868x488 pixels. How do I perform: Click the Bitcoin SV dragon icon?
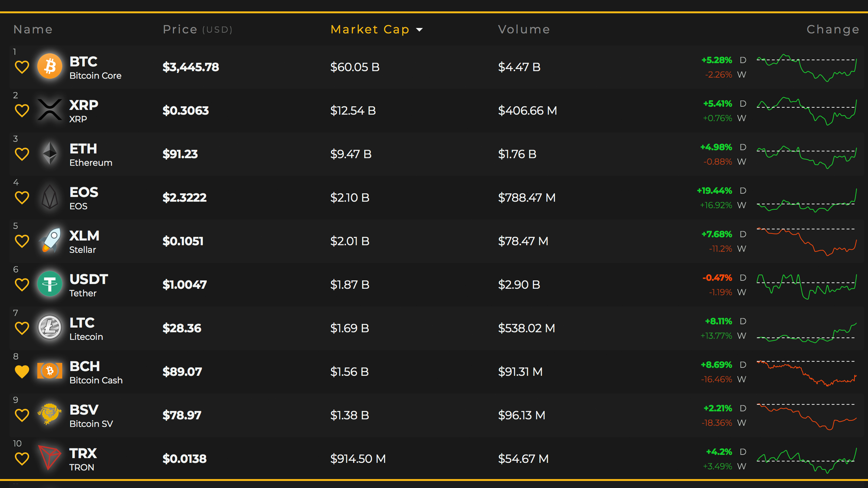pyautogui.click(x=50, y=414)
